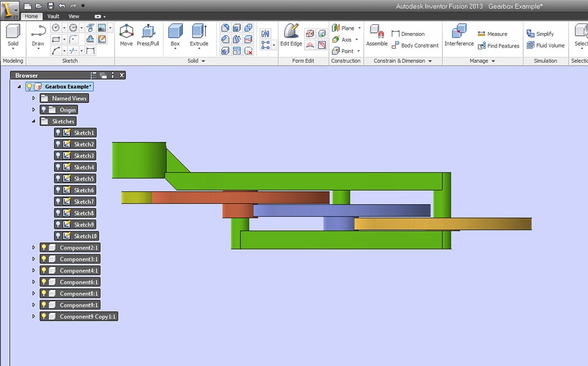The width and height of the screenshot is (588, 366).
Task: Click the sketch dimension icon
Action: (x=91, y=51)
